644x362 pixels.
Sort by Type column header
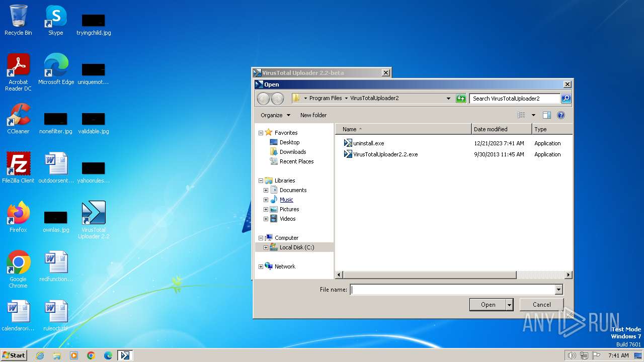pyautogui.click(x=552, y=129)
